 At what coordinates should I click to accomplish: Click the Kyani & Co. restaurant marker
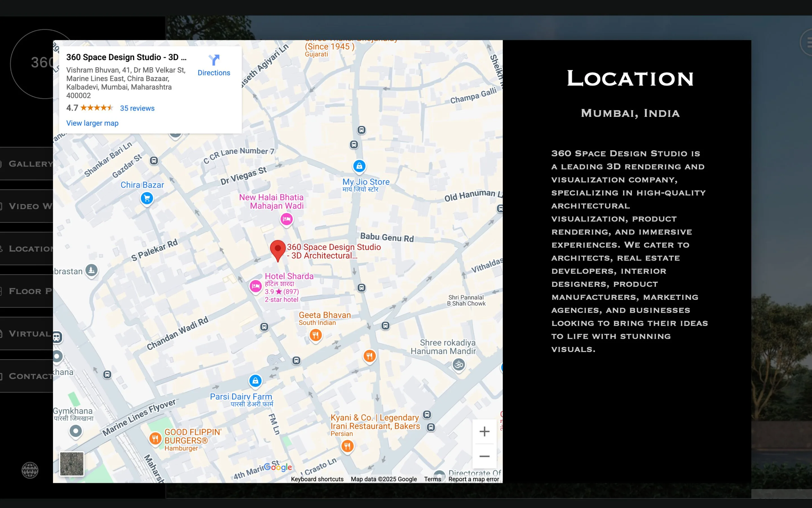[347, 446]
